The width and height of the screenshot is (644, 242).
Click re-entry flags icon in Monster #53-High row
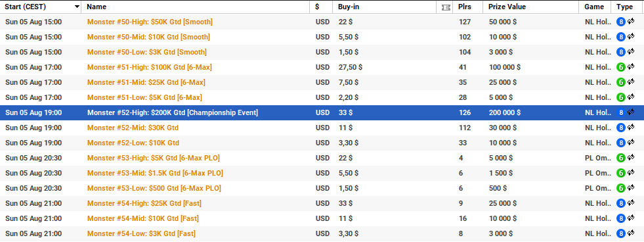(x=631, y=157)
